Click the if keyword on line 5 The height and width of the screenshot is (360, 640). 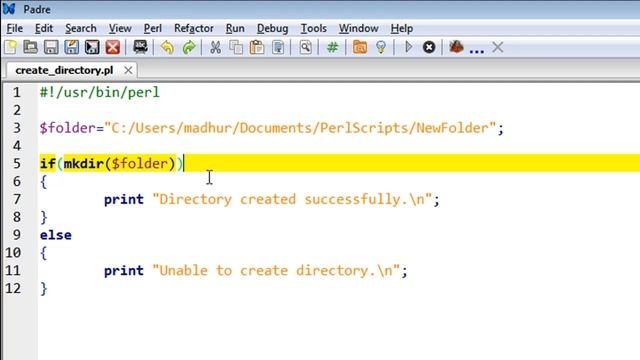(48, 164)
